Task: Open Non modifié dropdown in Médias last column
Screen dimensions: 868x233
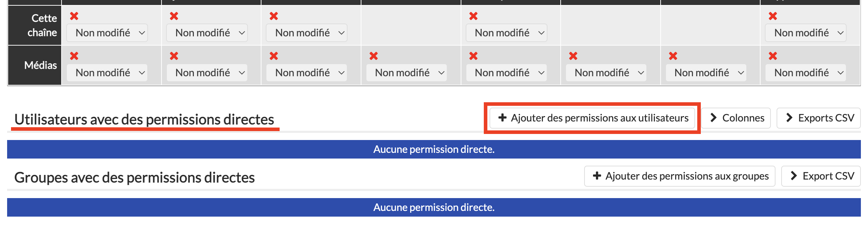Action: [x=805, y=73]
